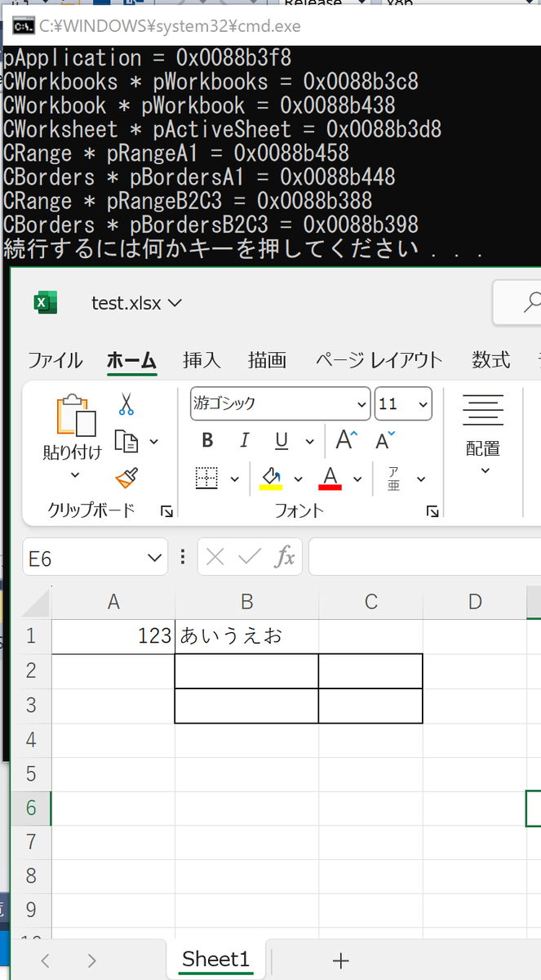The width and height of the screenshot is (541, 980).
Task: Expand the test.xlsx file name dropdown
Action: pyautogui.click(x=175, y=304)
